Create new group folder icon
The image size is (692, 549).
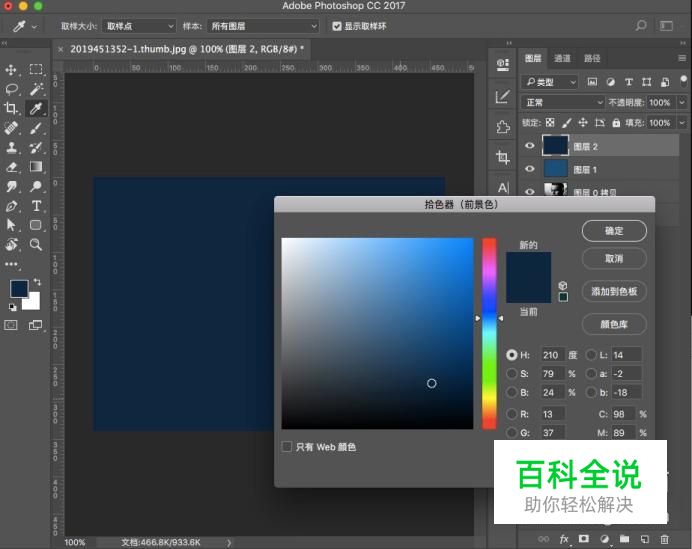[x=624, y=539]
